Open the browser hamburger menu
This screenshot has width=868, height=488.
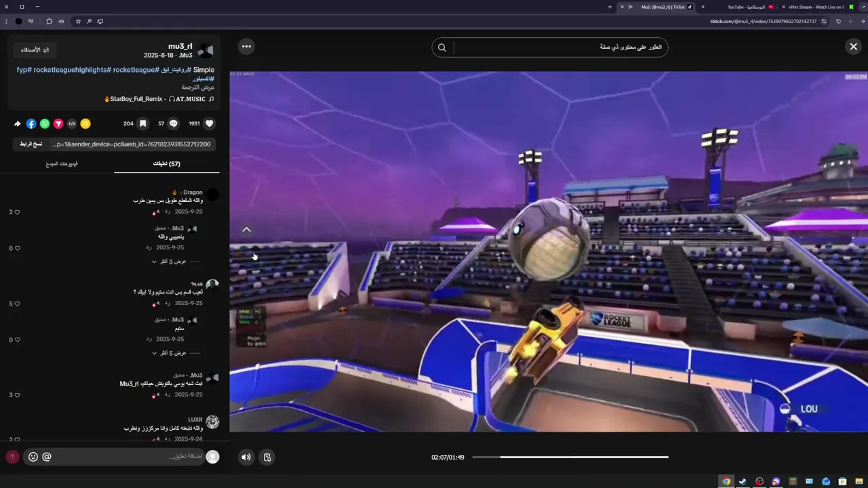point(7,21)
